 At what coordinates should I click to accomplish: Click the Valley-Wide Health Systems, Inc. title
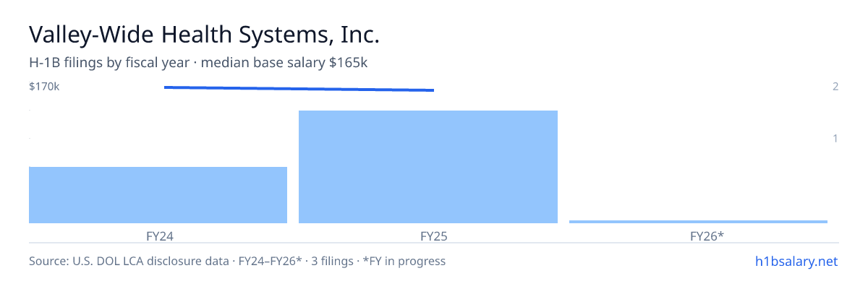pos(204,34)
